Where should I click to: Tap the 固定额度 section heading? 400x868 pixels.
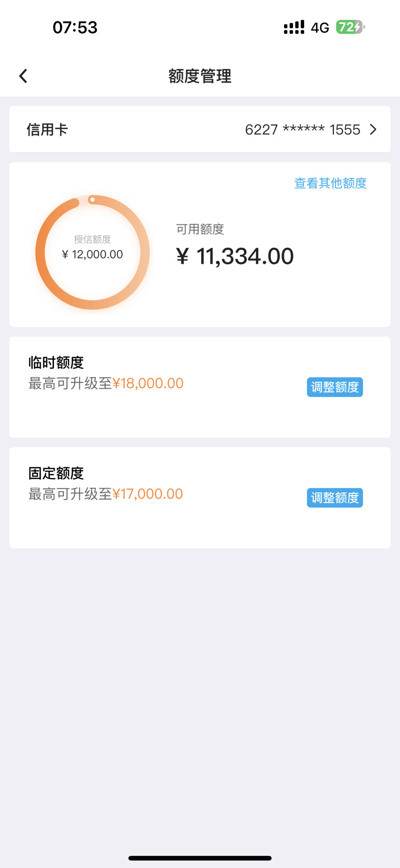click(56, 473)
